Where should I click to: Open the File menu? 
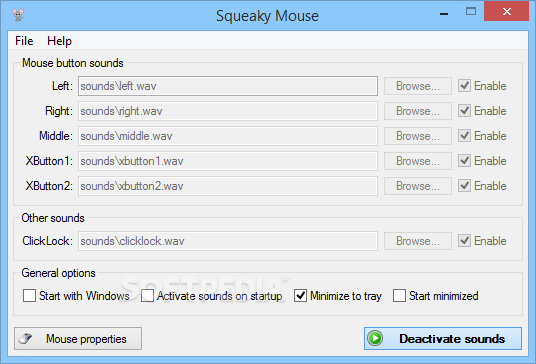(24, 41)
